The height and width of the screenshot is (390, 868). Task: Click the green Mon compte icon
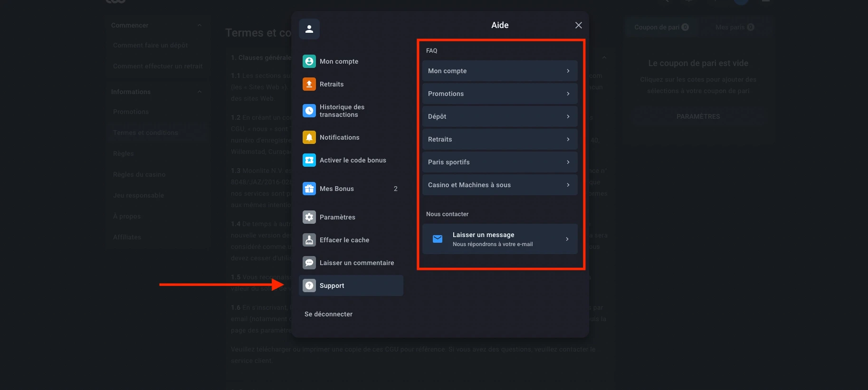(309, 61)
